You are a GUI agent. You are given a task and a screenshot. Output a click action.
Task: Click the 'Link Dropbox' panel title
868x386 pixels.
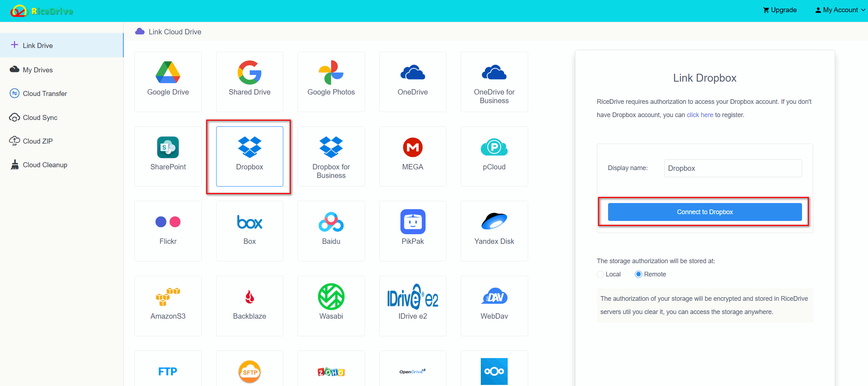705,78
